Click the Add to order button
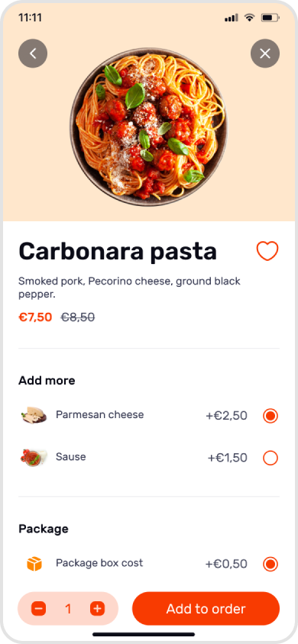Viewport: 298px width, 644px height. 206,609
